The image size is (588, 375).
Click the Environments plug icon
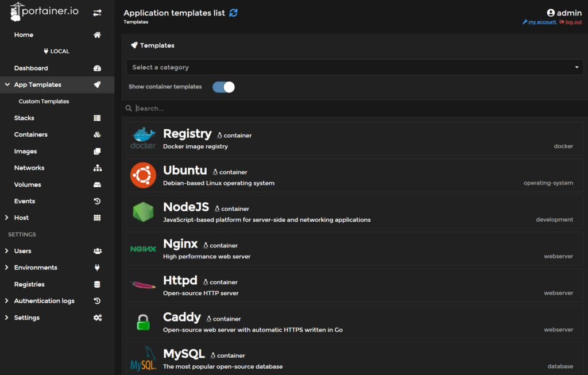[x=97, y=268]
